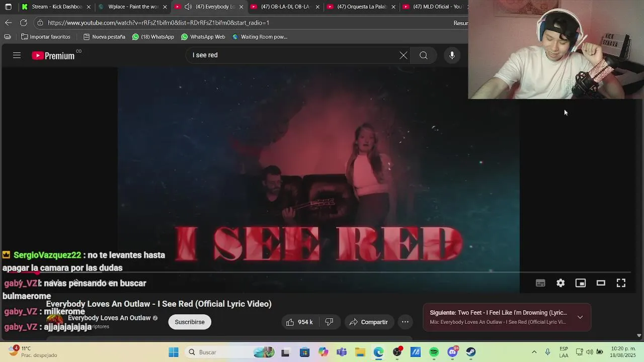Screen dimensions: 644x362
Task: Open Copilot from the taskbar
Action: tap(323, 352)
